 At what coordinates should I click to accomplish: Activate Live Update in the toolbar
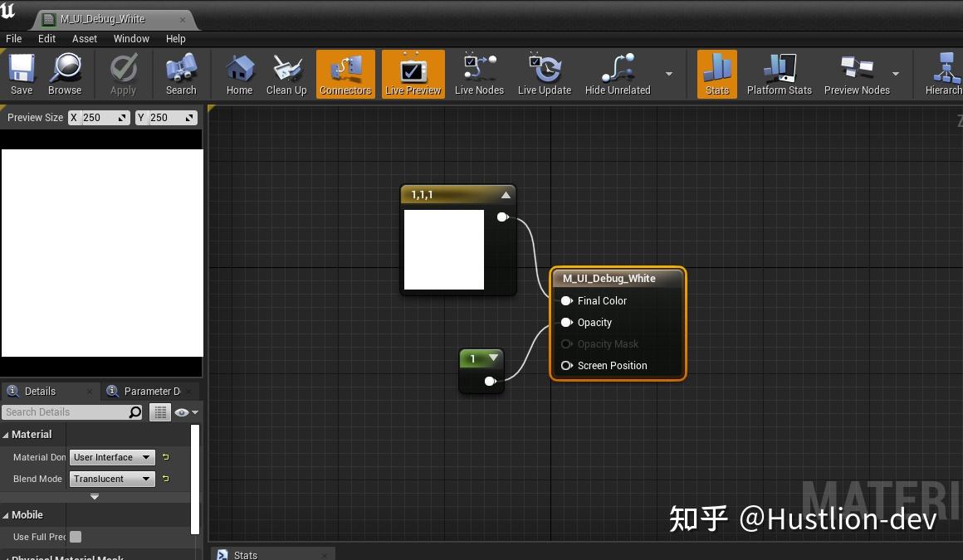544,73
